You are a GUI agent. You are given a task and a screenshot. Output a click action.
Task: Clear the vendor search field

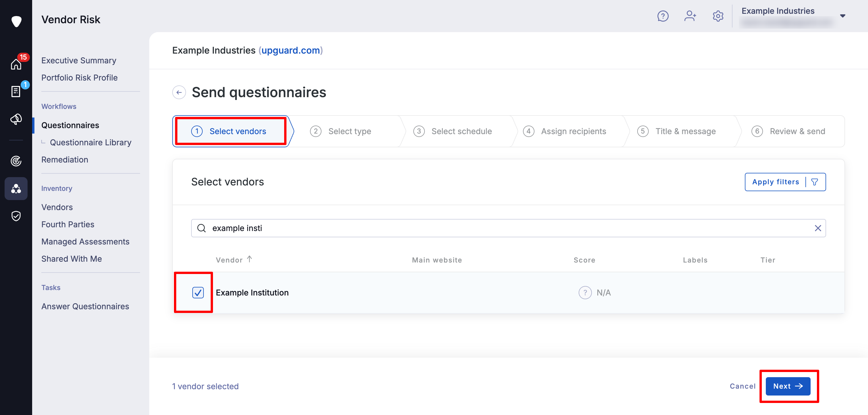[x=817, y=228]
